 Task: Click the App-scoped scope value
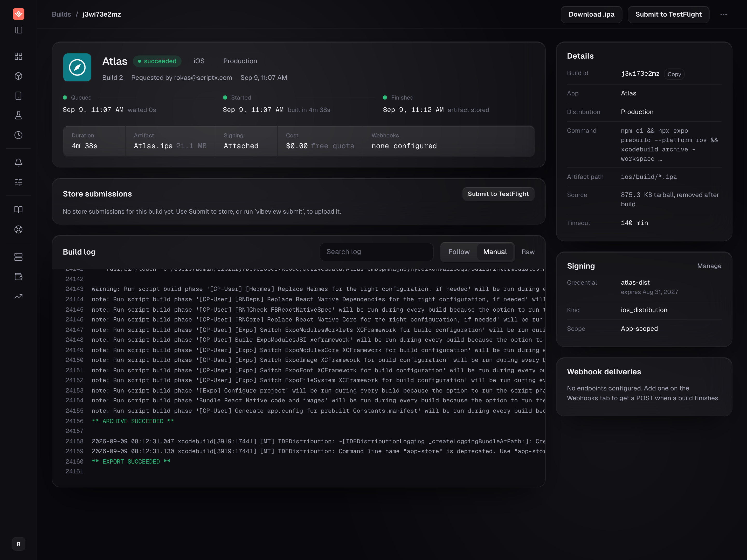(639, 329)
